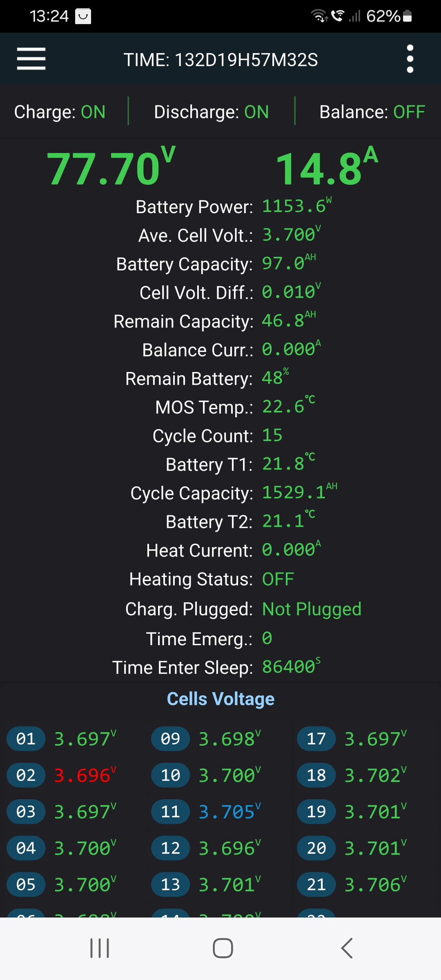
Task: Tap the Wi-Fi status icon
Action: [x=319, y=16]
